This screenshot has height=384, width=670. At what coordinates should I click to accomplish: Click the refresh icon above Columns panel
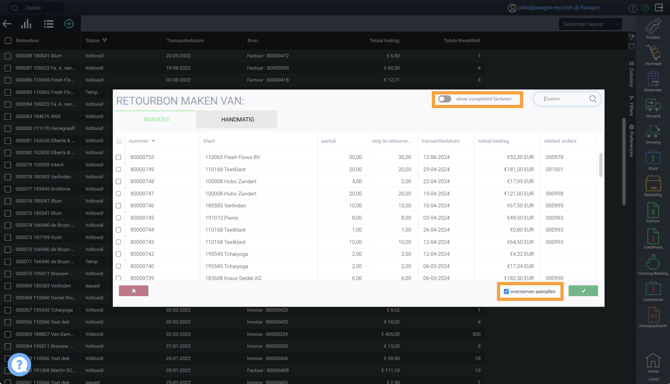pos(631,46)
